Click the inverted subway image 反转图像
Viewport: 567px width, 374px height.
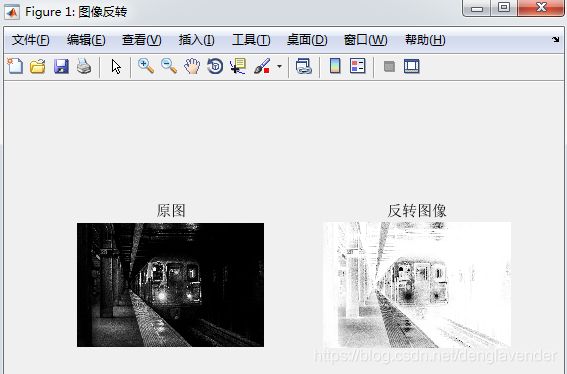417,285
